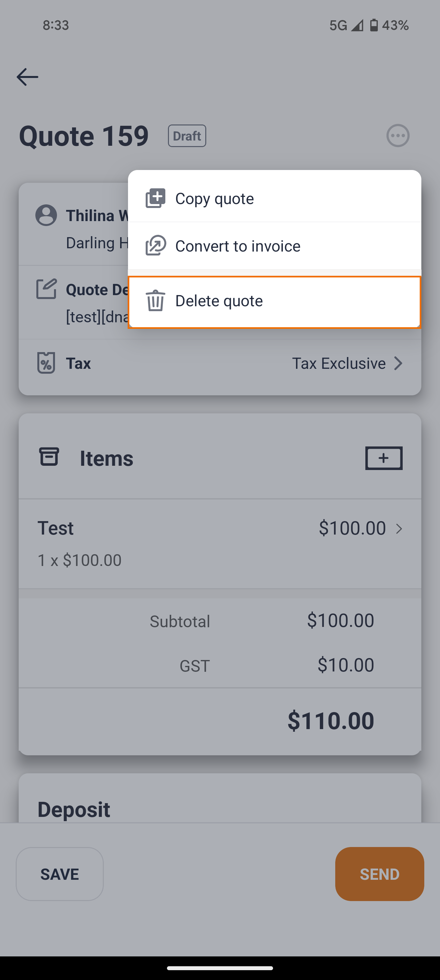
Task: Tap the back arrow icon
Action: click(x=27, y=77)
